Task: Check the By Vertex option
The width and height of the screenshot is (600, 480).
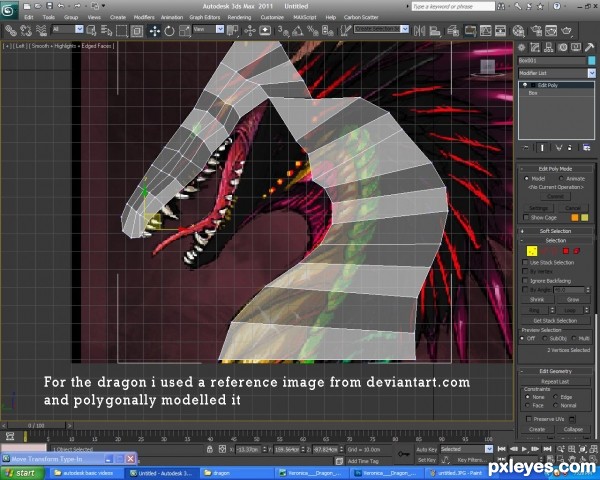Action: (x=525, y=271)
